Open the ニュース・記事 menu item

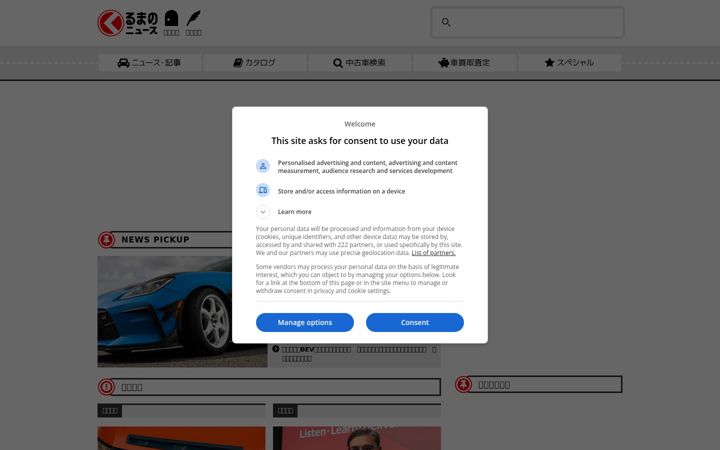click(150, 62)
